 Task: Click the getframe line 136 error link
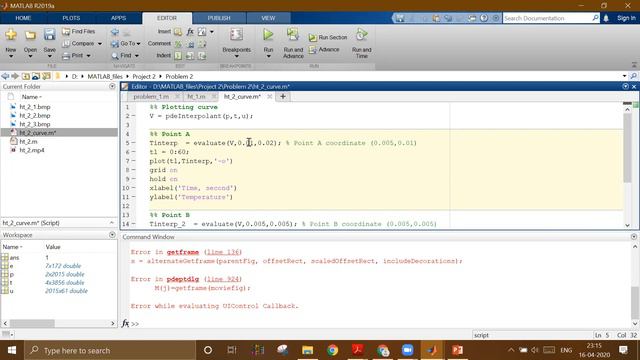tap(223, 252)
